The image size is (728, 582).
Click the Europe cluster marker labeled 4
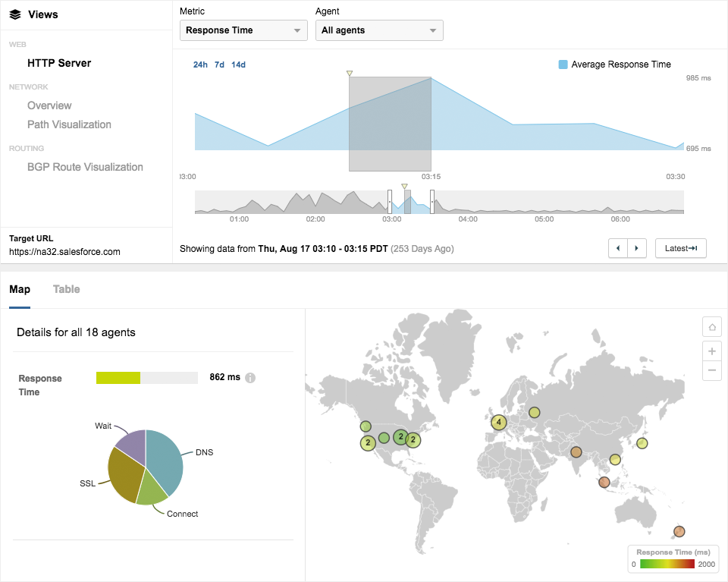tap(498, 423)
